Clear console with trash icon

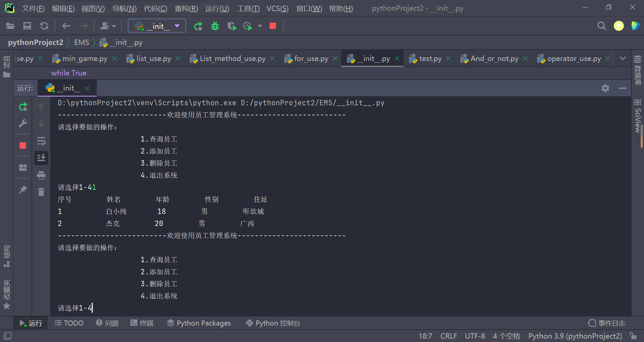(x=41, y=192)
